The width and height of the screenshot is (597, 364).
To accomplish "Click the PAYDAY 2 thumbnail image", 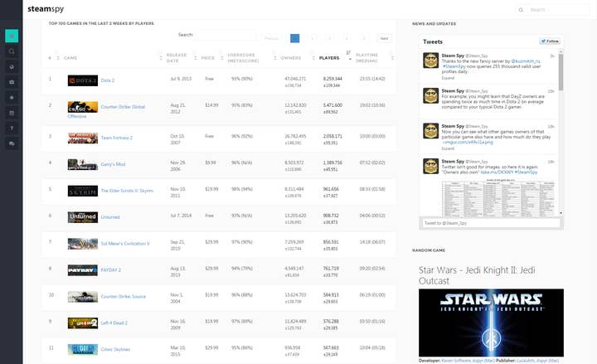I will [x=83, y=270].
